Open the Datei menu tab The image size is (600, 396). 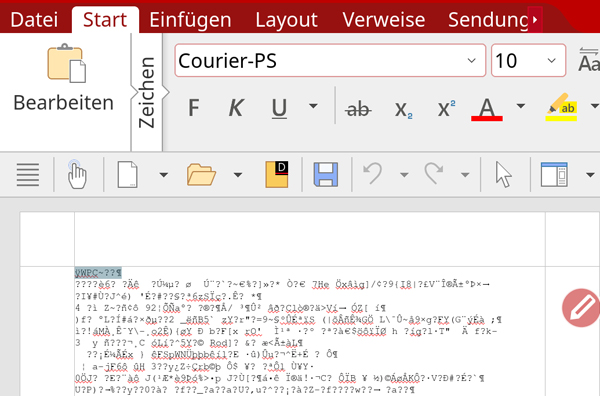pyautogui.click(x=34, y=20)
